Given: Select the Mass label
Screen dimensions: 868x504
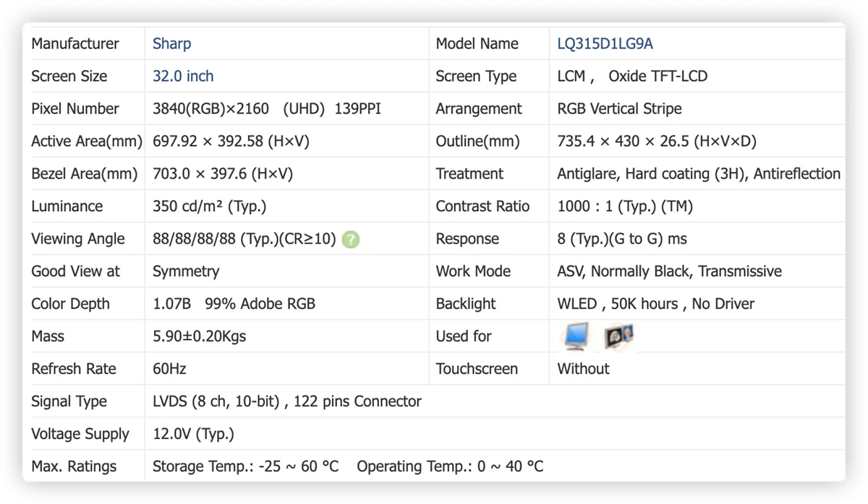Looking at the screenshot, I should [x=48, y=336].
